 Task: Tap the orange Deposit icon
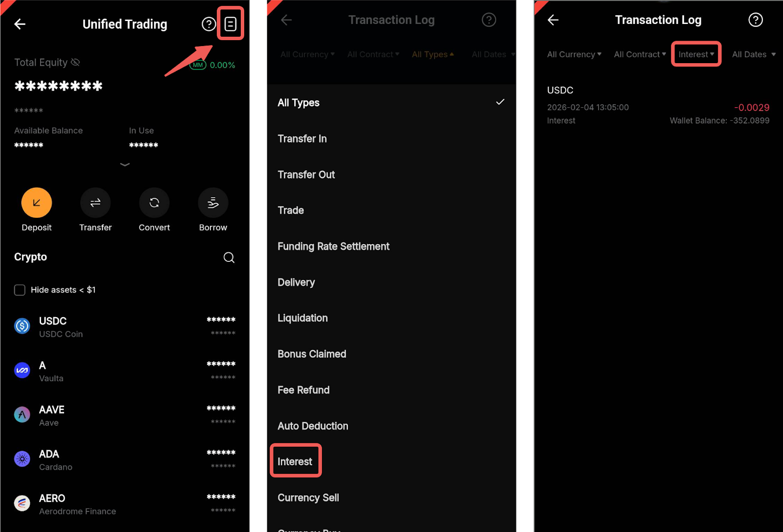(x=37, y=203)
